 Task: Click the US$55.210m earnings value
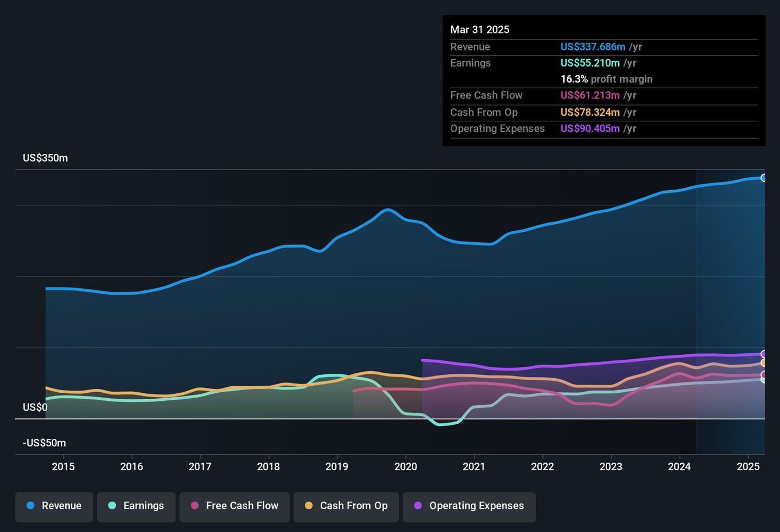click(x=590, y=63)
